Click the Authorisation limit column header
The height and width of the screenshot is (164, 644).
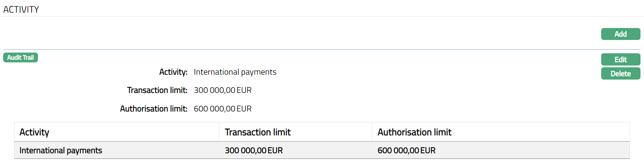414,132
